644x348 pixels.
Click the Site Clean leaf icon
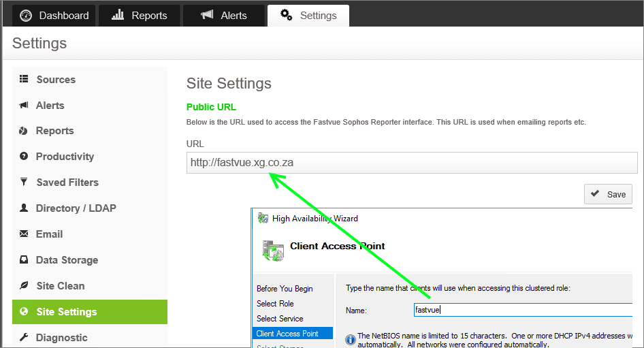(x=24, y=285)
